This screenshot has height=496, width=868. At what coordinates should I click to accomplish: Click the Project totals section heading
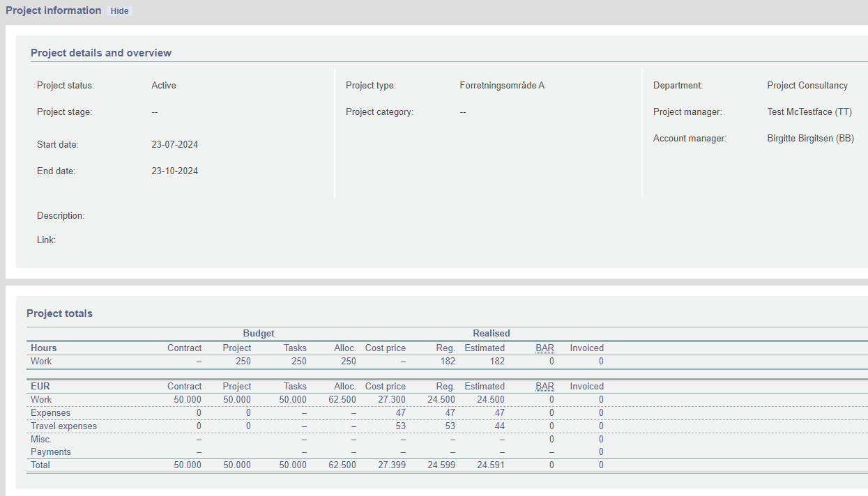59,313
